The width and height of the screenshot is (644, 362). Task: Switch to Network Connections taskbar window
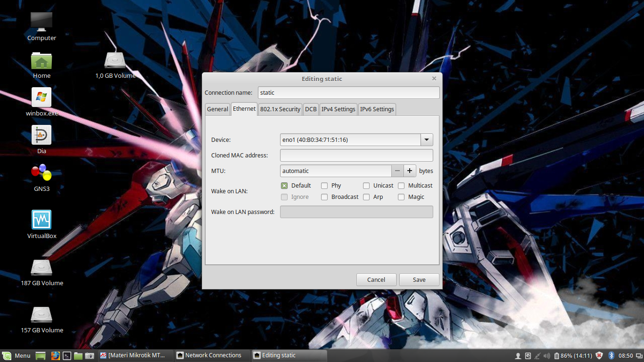pos(212,355)
